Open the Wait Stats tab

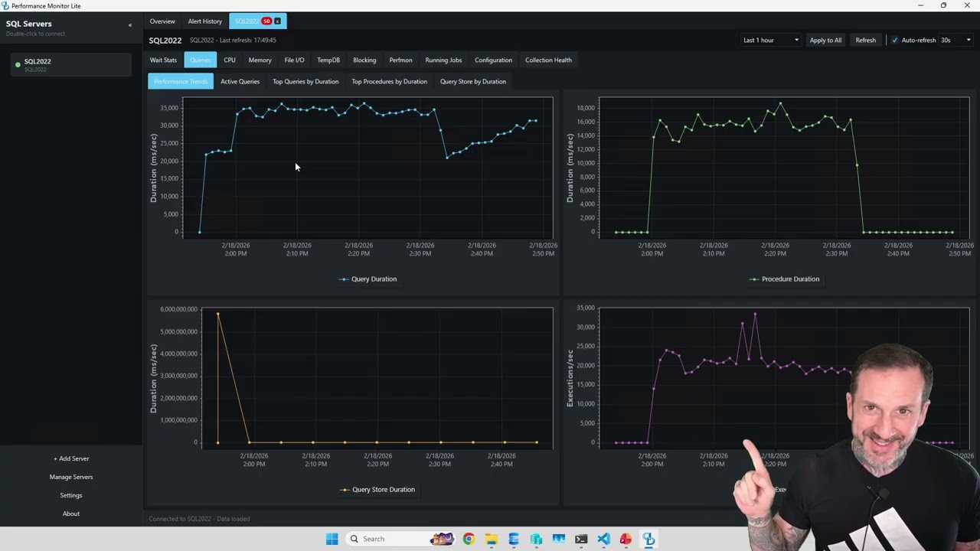tap(163, 60)
